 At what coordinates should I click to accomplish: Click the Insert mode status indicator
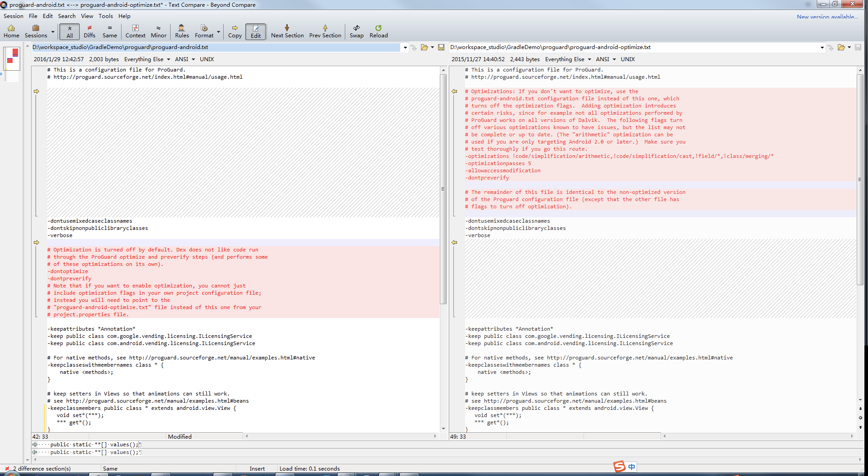(257, 468)
